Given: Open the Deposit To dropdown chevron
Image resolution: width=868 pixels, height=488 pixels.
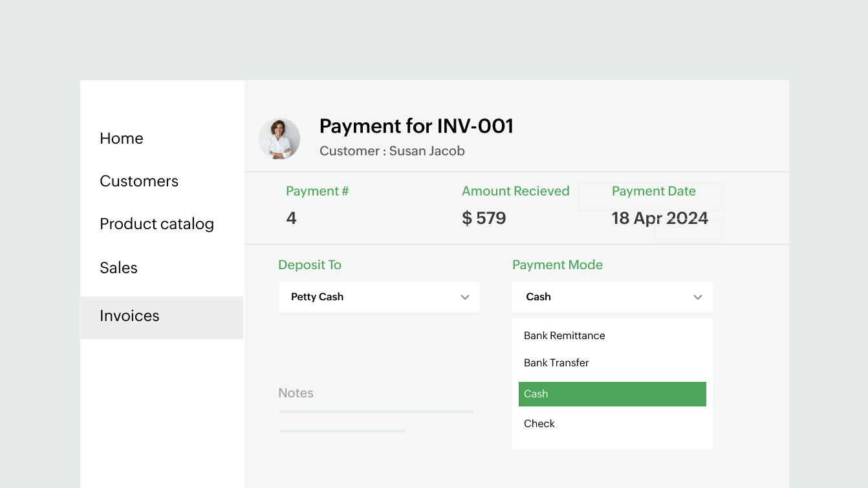Looking at the screenshot, I should tap(465, 297).
